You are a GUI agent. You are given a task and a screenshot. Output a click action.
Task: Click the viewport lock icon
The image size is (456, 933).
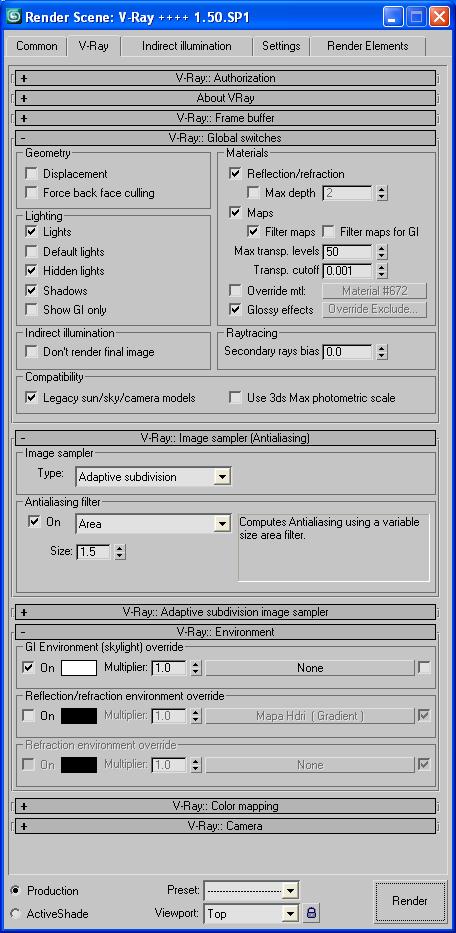[x=311, y=912]
